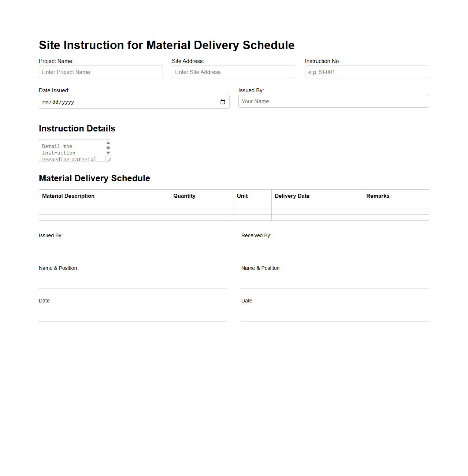Click the textarea resize grip handle
Screen dimensions: 468x476
(x=109, y=159)
